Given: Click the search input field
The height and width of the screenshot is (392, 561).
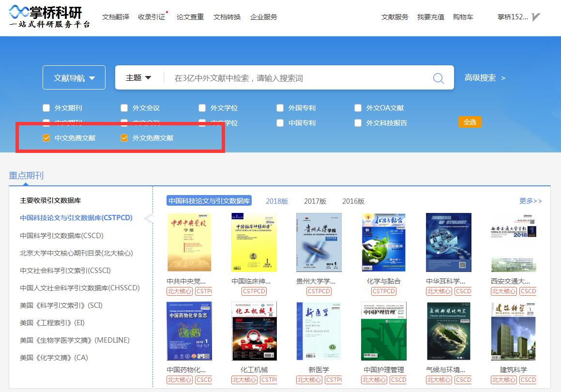Looking at the screenshot, I should 299,78.
